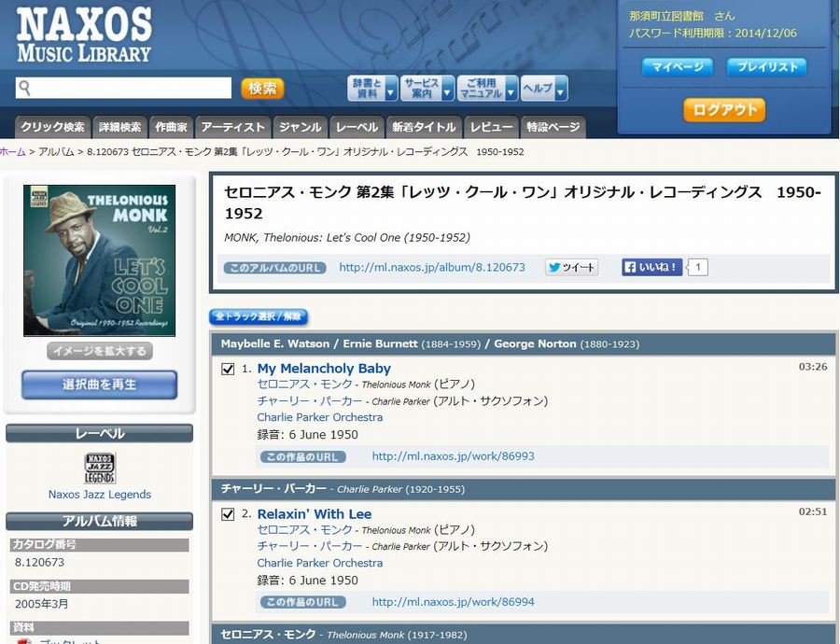Click the magnifier icon in search box
The height and width of the screenshot is (644, 840).
pyautogui.click(x=24, y=88)
